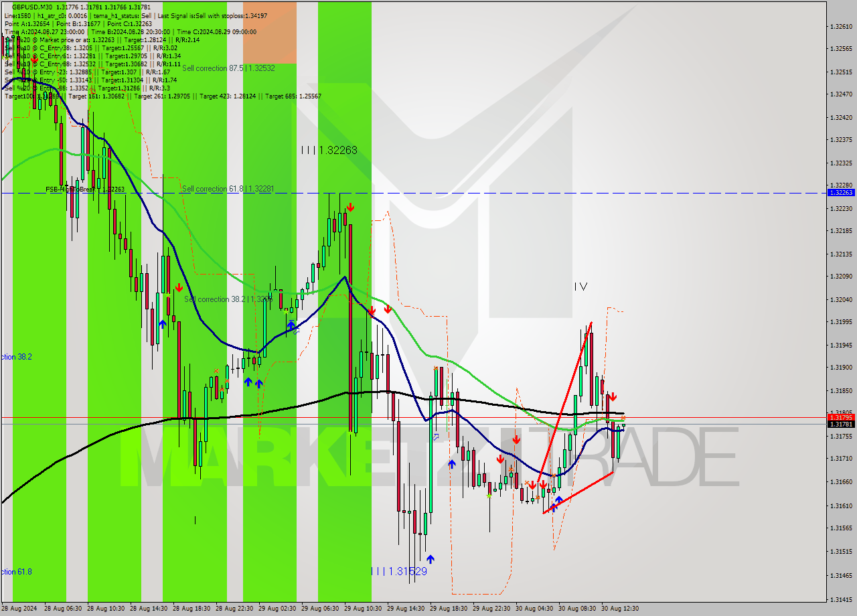Click the '28 Aug 14:30' time axis label
857x616 pixels.
point(149,609)
